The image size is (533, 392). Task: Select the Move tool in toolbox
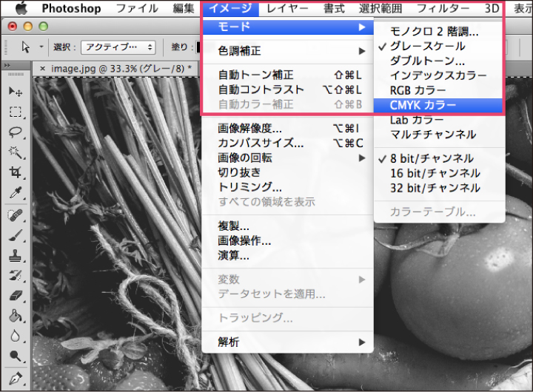click(16, 92)
